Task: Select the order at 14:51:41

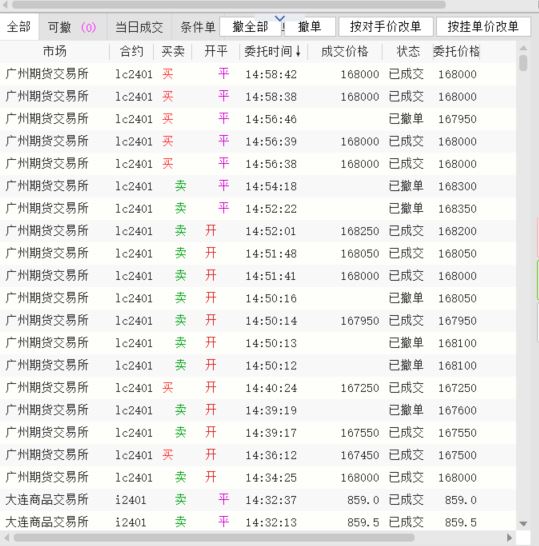Action: pyautogui.click(x=258, y=276)
